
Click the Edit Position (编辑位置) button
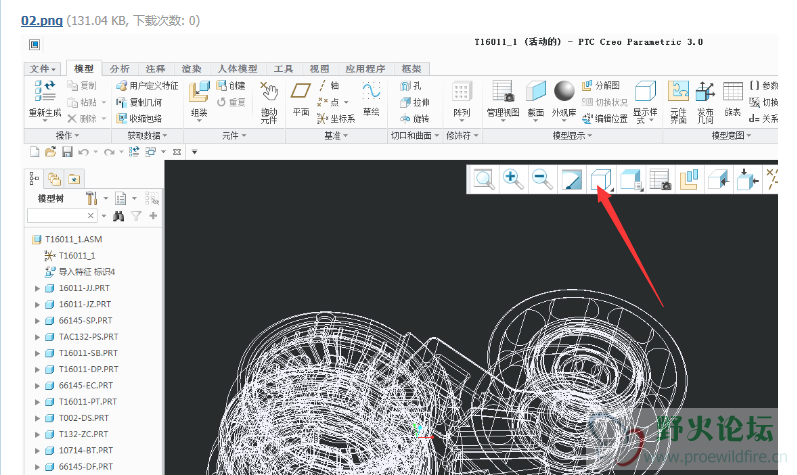605,118
